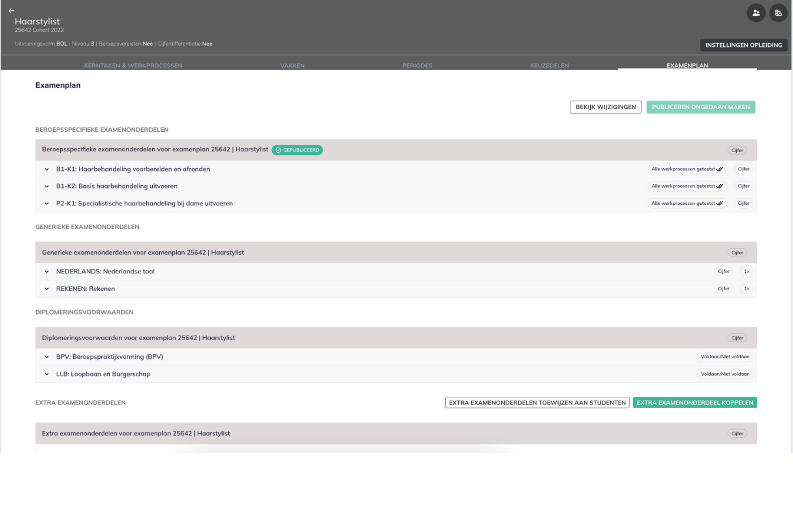Click Bekijk Wijzigingen button
The image size is (793, 532).
tap(606, 107)
